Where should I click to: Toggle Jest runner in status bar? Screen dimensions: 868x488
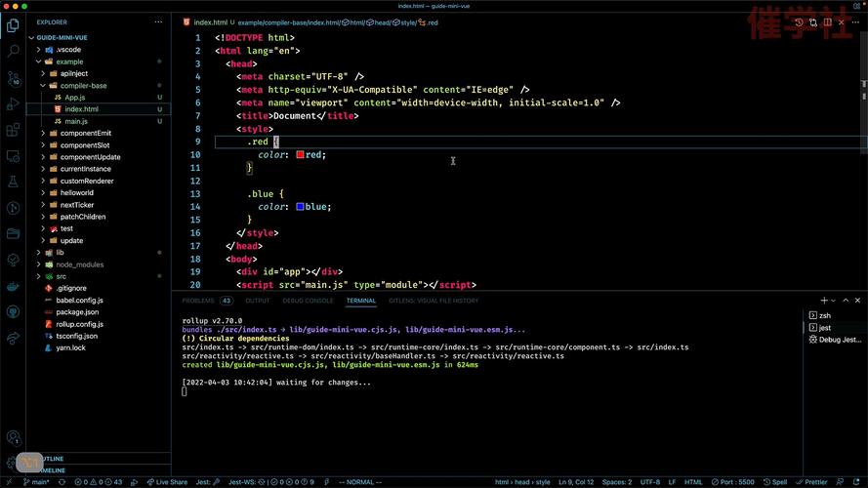tap(208, 482)
